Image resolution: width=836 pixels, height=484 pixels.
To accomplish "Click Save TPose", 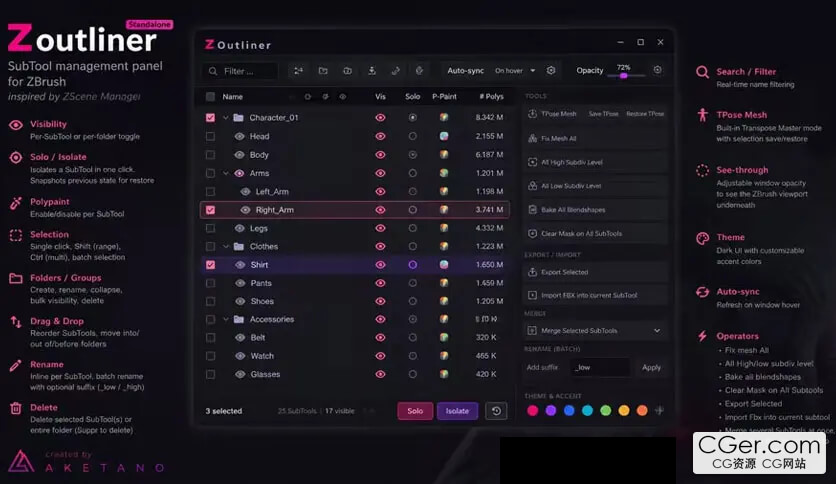I will pyautogui.click(x=603, y=114).
